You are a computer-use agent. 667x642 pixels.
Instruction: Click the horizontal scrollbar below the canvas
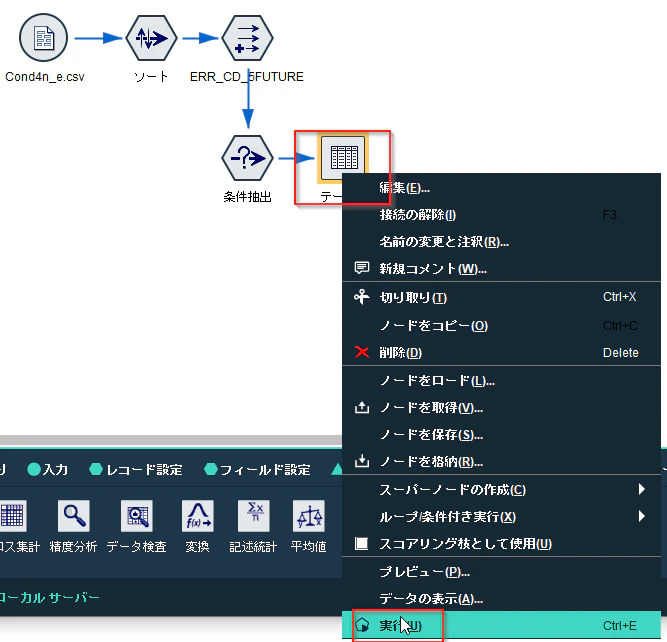pyautogui.click(x=171, y=440)
